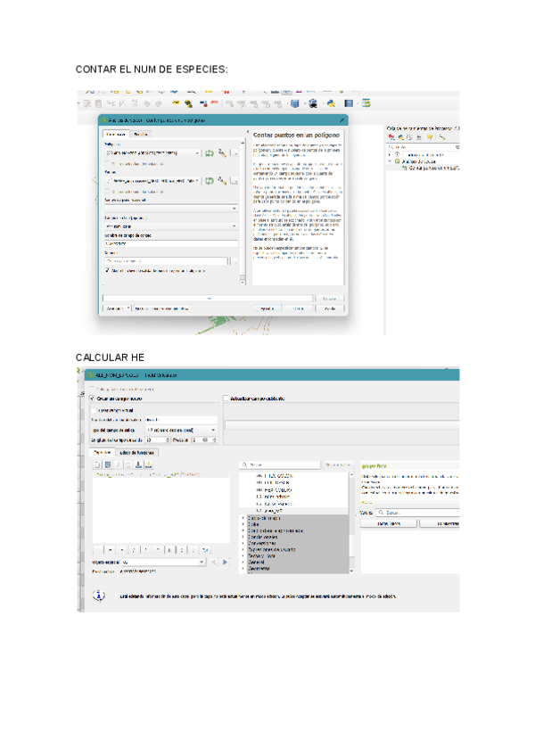535x756 pixels.
Task: Click the Ejecutar button
Action: coord(267,308)
